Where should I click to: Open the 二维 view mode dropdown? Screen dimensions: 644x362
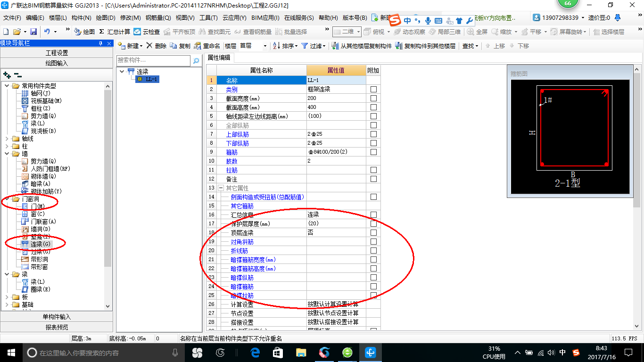pyautogui.click(x=347, y=32)
